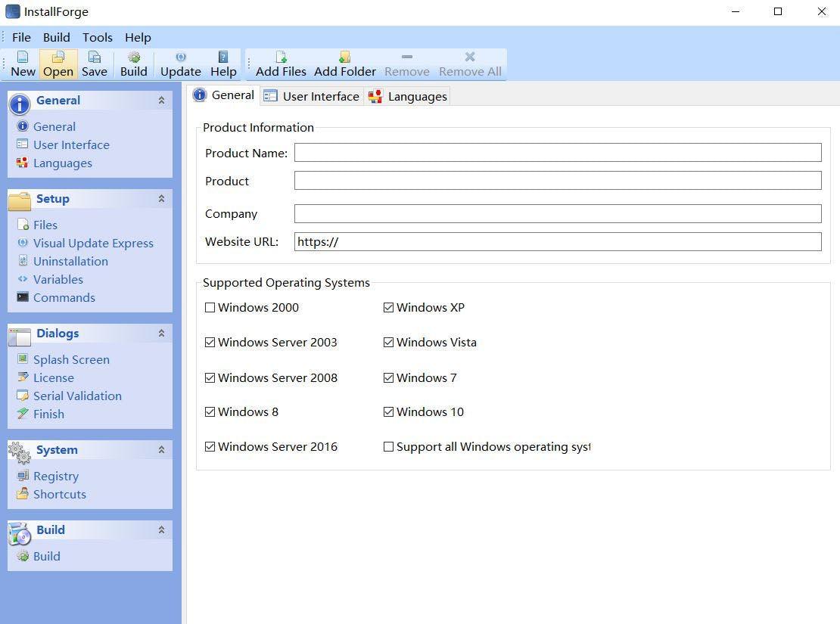
Task: Go to Files in Setup section
Action: (45, 225)
